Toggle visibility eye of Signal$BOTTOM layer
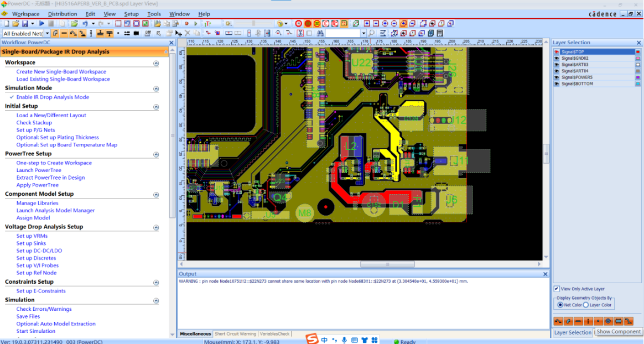The height and width of the screenshot is (344, 644). pos(557,84)
